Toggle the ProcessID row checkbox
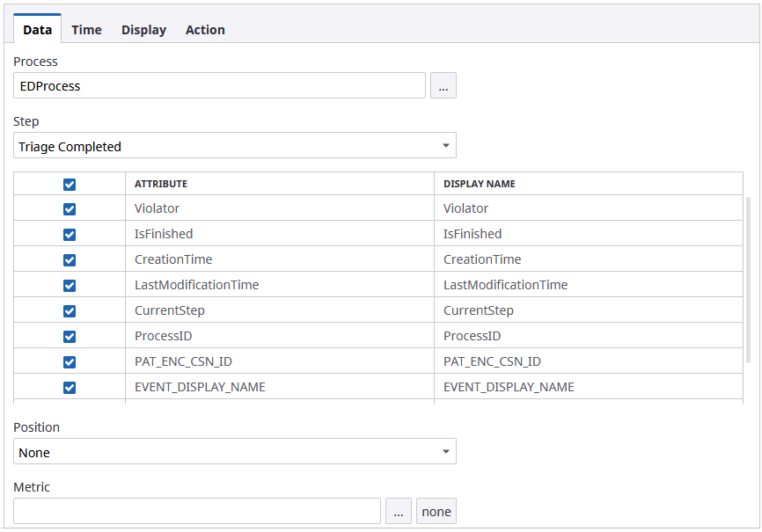 pyautogui.click(x=70, y=337)
